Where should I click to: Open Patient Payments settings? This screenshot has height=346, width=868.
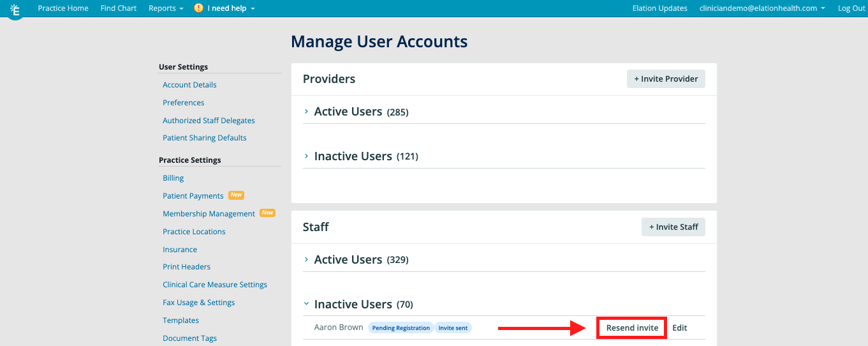tap(193, 196)
